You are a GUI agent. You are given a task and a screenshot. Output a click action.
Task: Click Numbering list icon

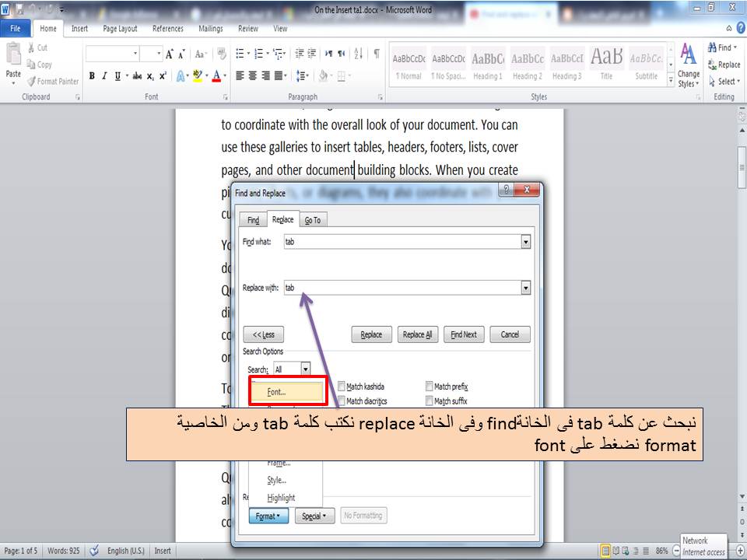click(x=258, y=54)
